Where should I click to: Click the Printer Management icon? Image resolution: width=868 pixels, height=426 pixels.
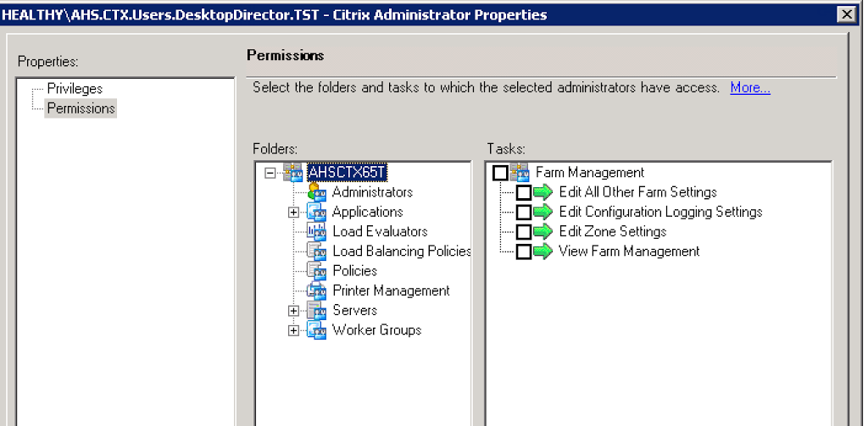tap(316, 290)
